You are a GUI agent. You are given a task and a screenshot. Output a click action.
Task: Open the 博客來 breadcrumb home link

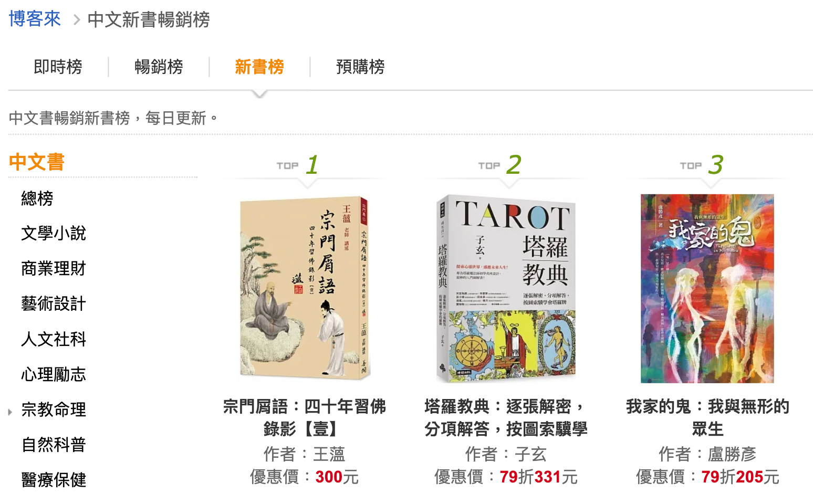[x=35, y=19]
